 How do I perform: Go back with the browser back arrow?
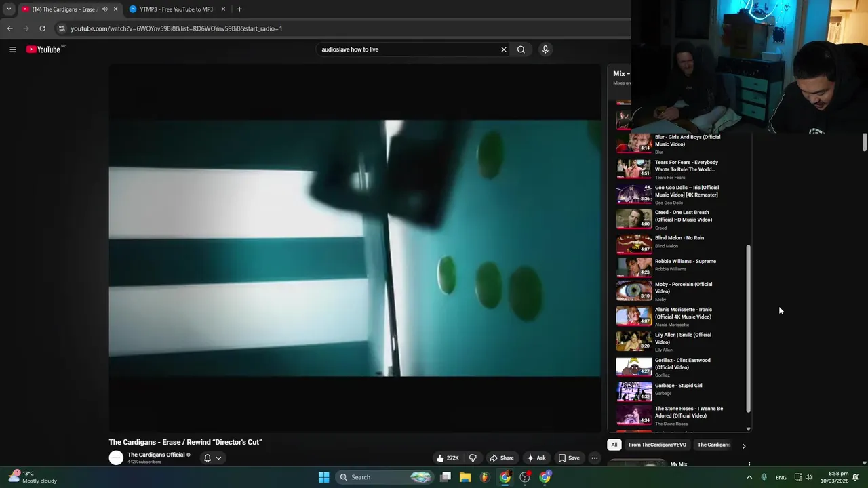(9, 28)
